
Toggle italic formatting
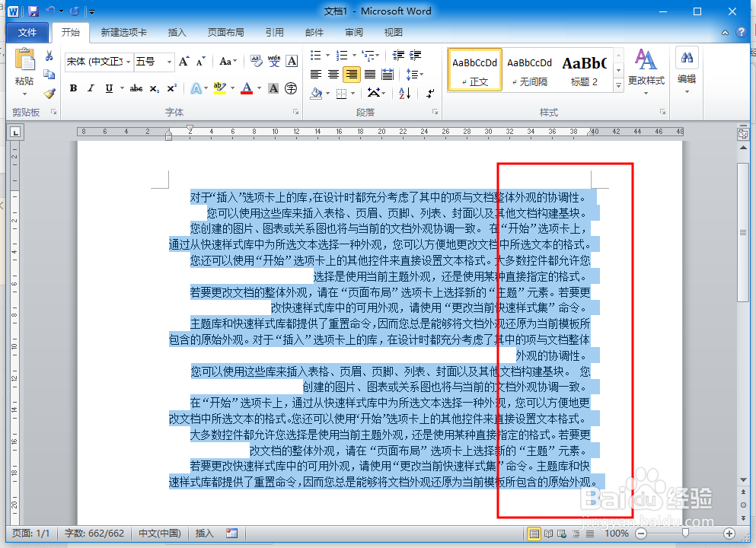point(91,88)
